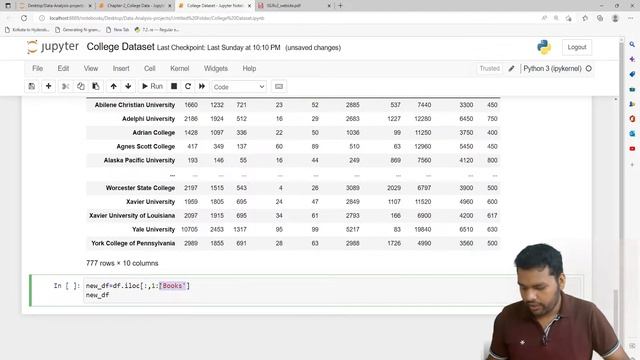Open the View menu

91,69
